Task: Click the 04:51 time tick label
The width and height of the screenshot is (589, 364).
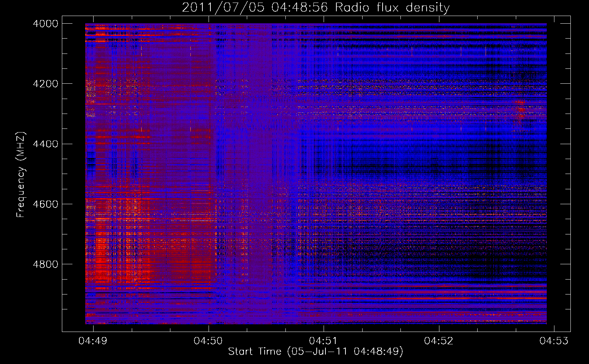Action: tap(323, 341)
